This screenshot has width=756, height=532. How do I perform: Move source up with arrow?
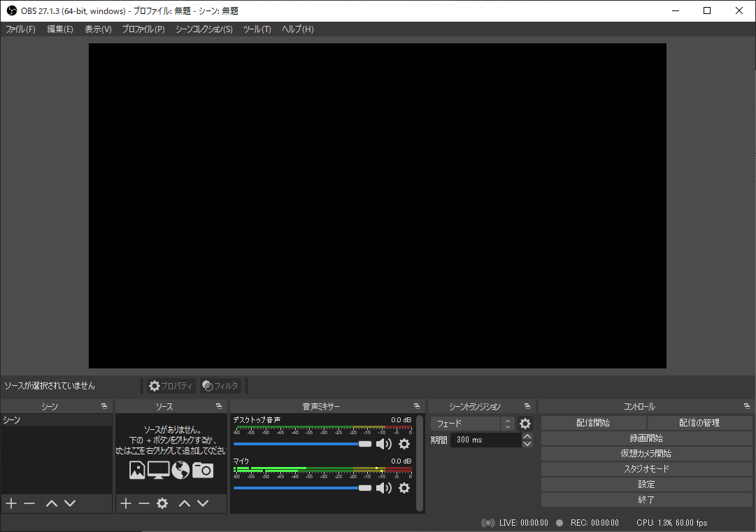(185, 503)
